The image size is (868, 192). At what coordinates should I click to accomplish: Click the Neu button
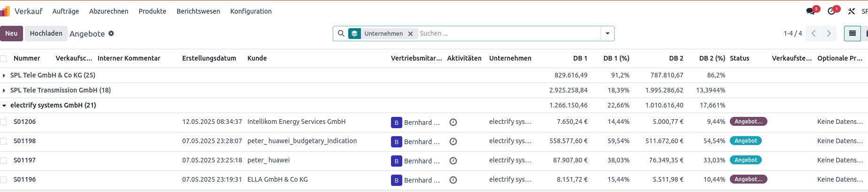tap(11, 33)
